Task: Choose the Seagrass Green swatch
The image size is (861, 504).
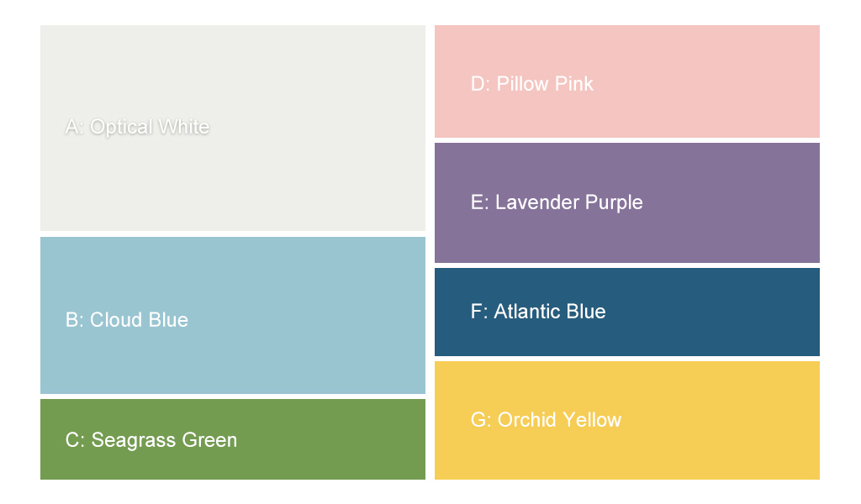Action: (x=233, y=439)
